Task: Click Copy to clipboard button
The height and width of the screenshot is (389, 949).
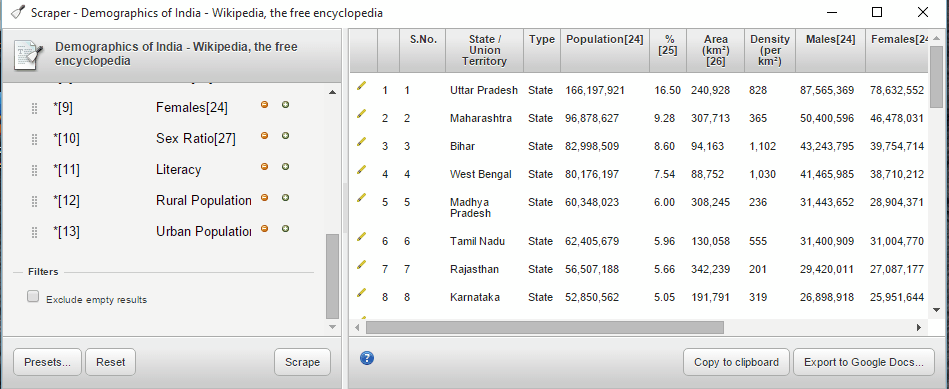Action: pos(737,362)
